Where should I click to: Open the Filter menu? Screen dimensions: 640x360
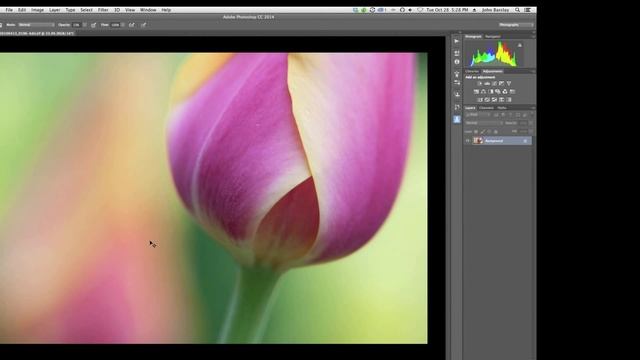pos(103,10)
